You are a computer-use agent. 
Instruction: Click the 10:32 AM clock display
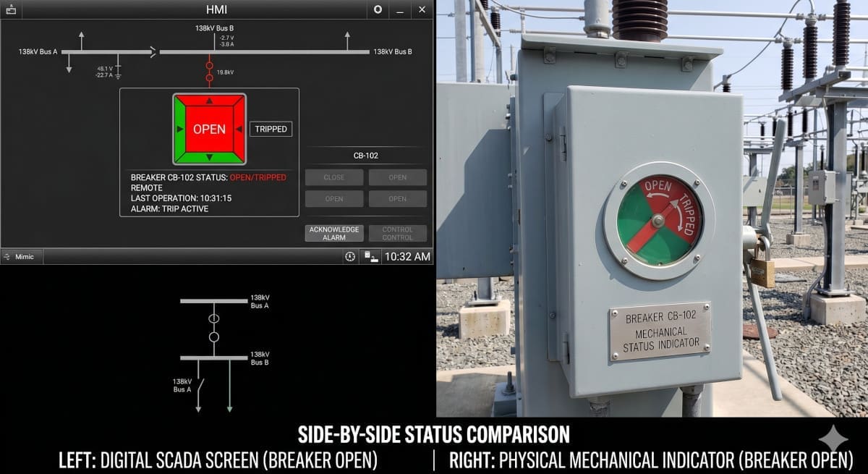click(407, 256)
